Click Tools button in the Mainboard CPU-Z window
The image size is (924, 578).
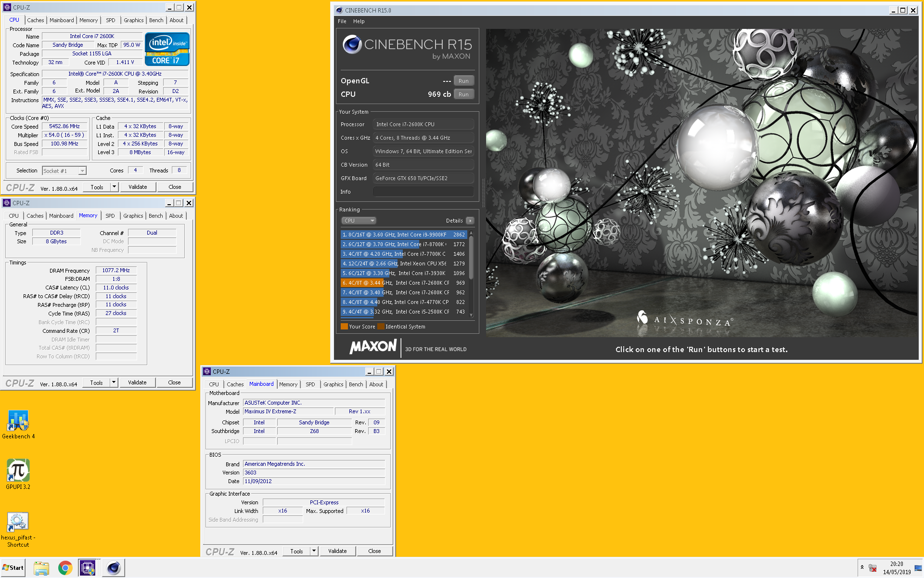click(x=296, y=551)
